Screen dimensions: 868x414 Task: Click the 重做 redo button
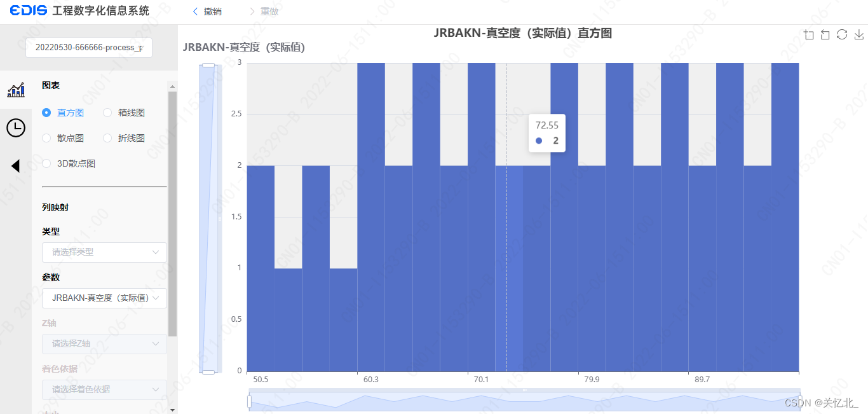click(x=264, y=11)
